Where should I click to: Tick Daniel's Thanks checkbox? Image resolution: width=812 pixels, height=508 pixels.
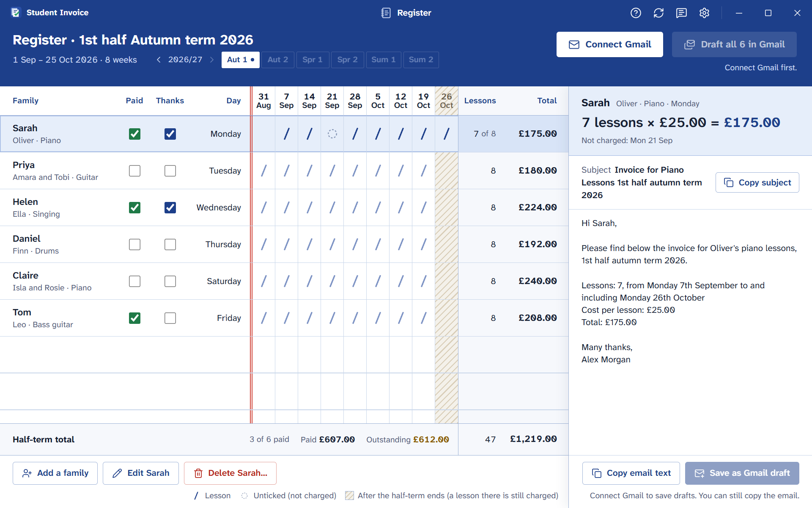(170, 244)
